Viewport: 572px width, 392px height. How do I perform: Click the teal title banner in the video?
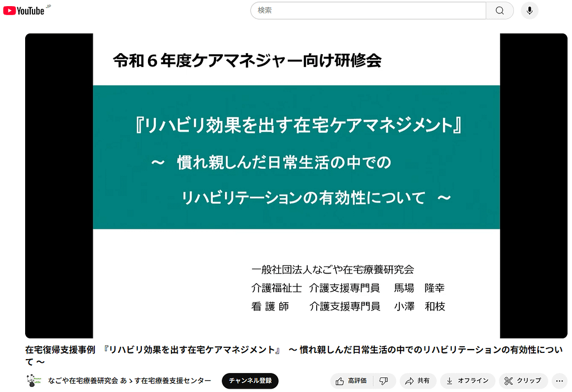[296, 157]
